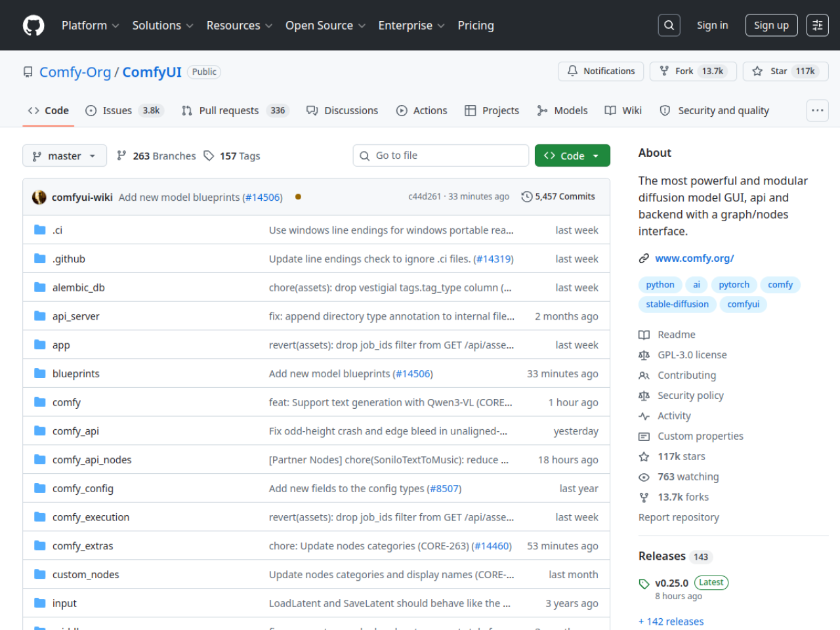Screen dimensions: 840x630
Task: Select the python topic tag
Action: click(660, 285)
